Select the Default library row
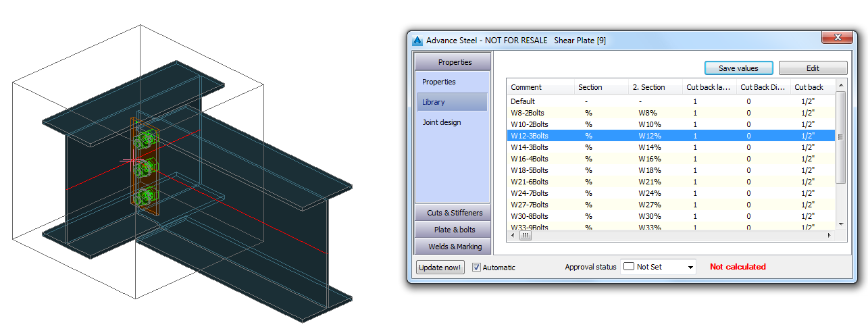 (671, 101)
